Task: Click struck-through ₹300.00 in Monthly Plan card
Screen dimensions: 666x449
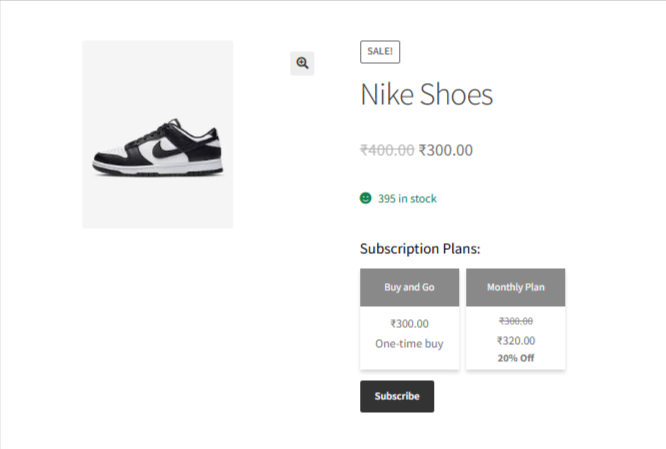Action: pyautogui.click(x=516, y=321)
